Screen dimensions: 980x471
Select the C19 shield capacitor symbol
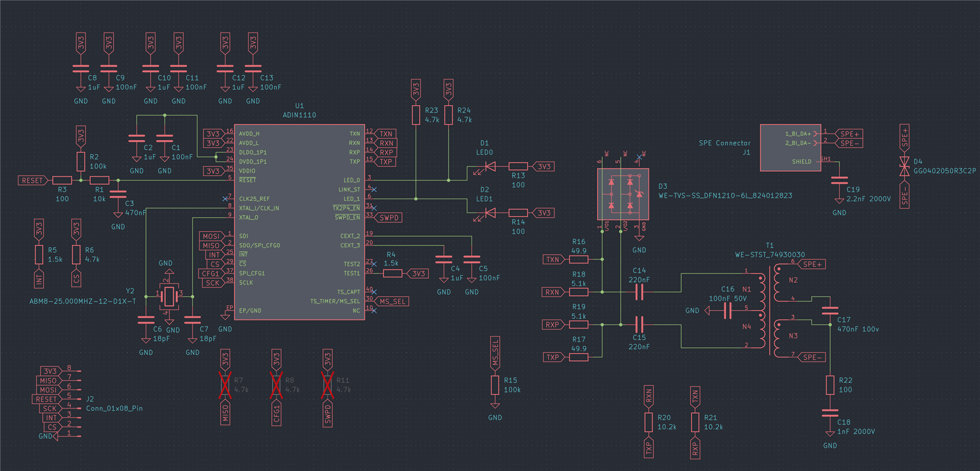click(x=839, y=181)
